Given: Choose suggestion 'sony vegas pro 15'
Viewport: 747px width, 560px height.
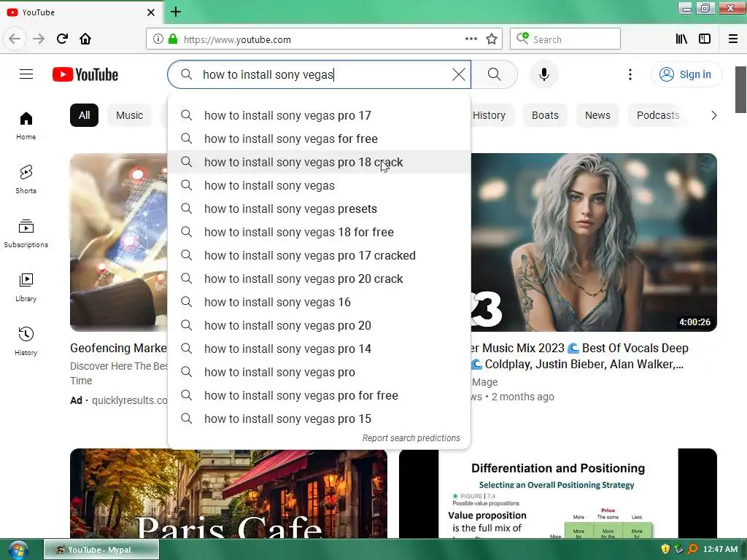Looking at the screenshot, I should click(320, 419).
